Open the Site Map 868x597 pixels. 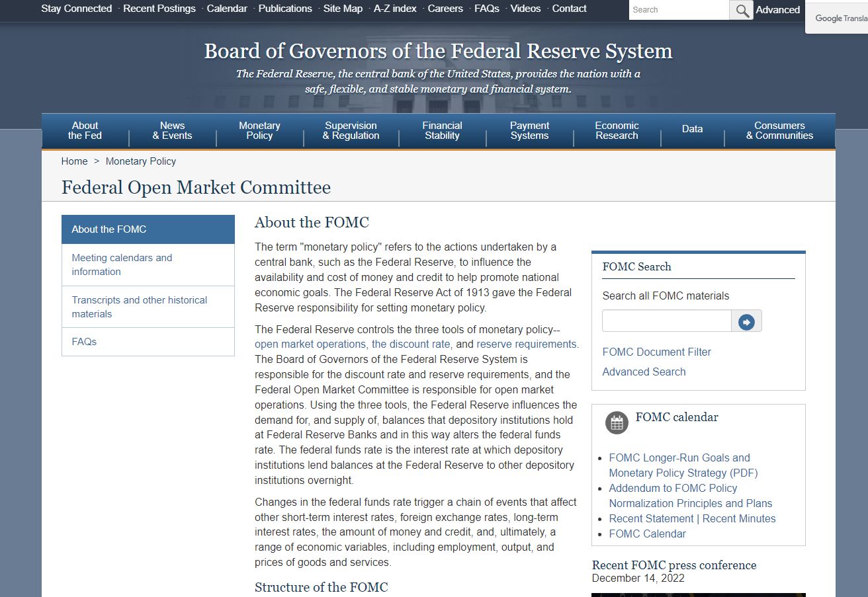point(343,9)
